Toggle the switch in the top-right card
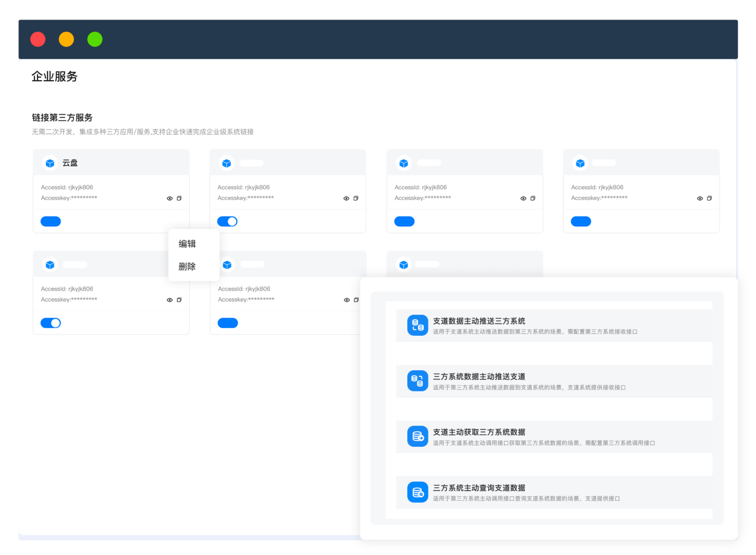Screen dimensions: 756x555 pos(581,221)
